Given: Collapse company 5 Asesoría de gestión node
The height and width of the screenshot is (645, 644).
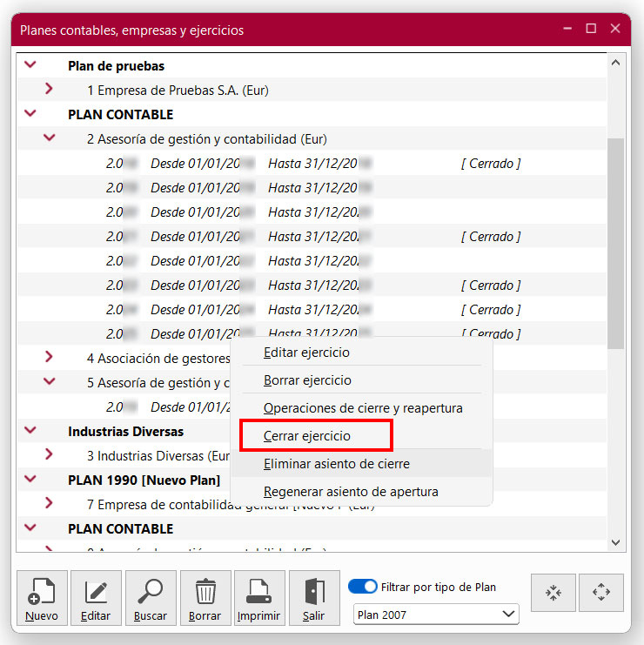Looking at the screenshot, I should click(x=50, y=381).
